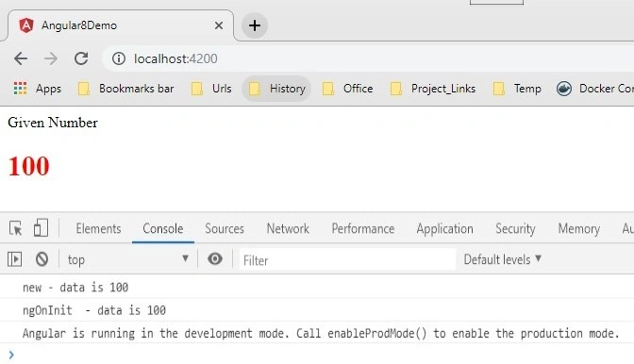Create a live expression with eye icon
Screen dimensions: 634x364
(215, 258)
